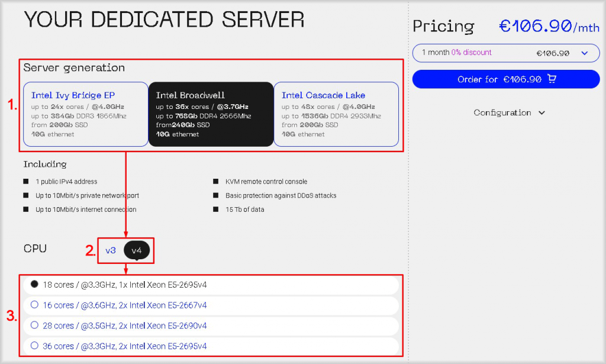
Task: Click the cart icon in Order button
Action: click(552, 79)
